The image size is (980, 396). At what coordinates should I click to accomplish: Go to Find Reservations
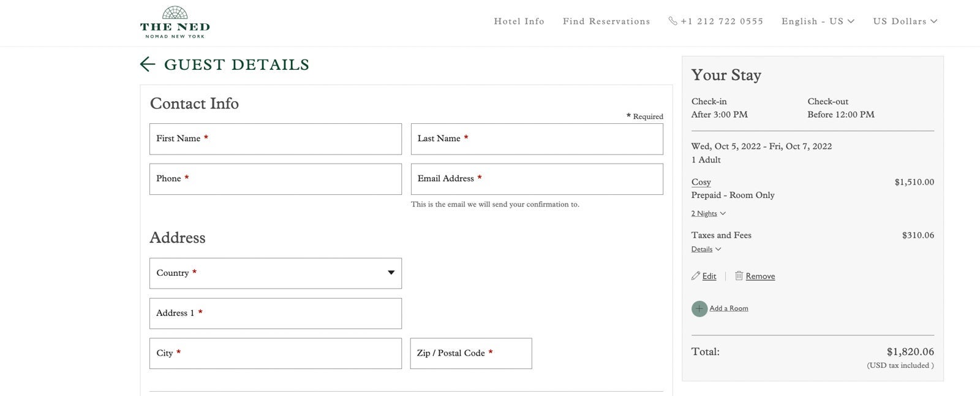click(606, 21)
